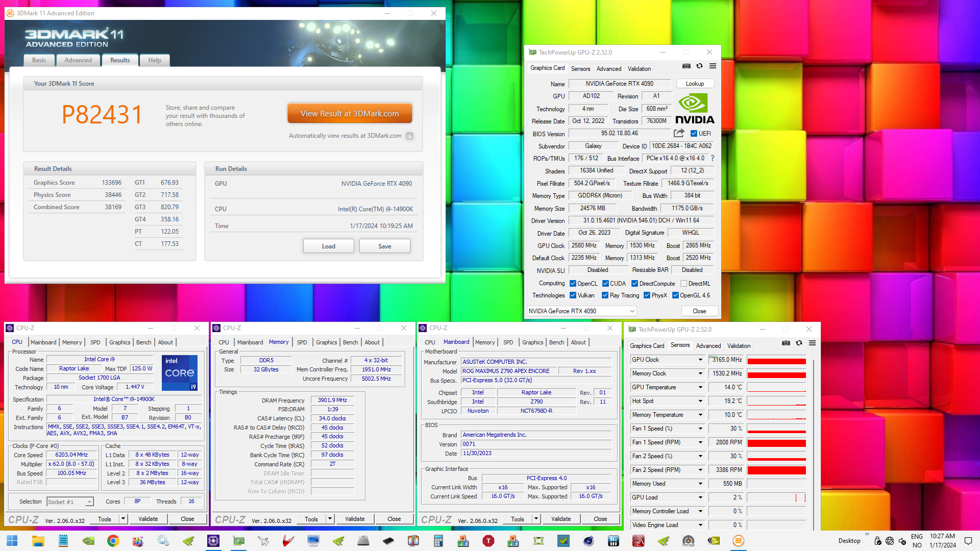Switch to the Help tab in 3DMark 11
Screen dimensions: 980x551
[x=155, y=60]
